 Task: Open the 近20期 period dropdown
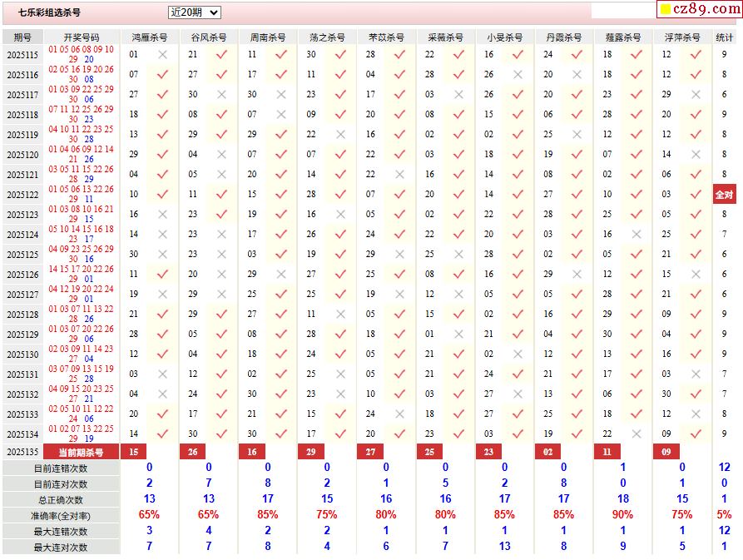point(194,12)
